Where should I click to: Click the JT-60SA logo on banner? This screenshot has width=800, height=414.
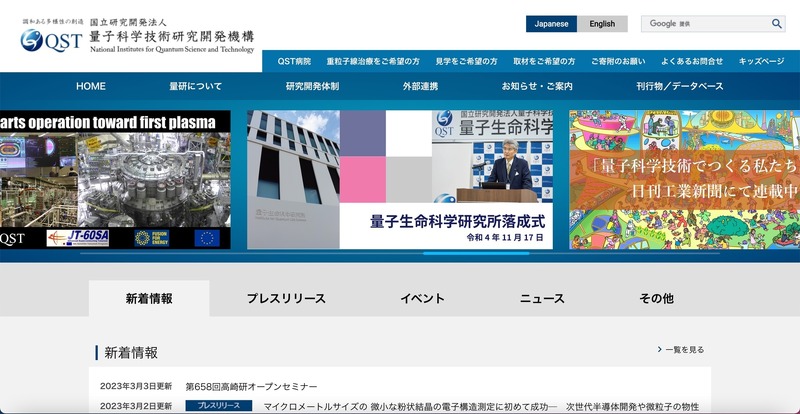[x=80, y=238]
